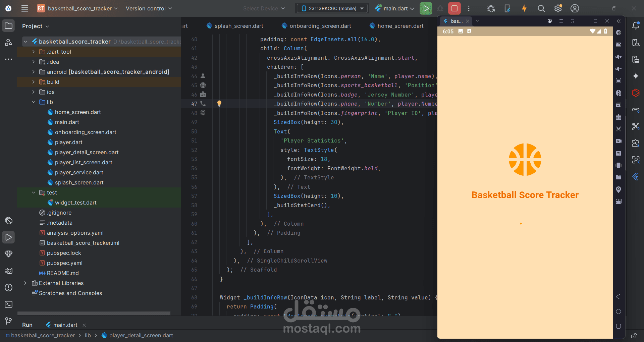Tap Android home circle on device
The width and height of the screenshot is (644, 342).
619,311
